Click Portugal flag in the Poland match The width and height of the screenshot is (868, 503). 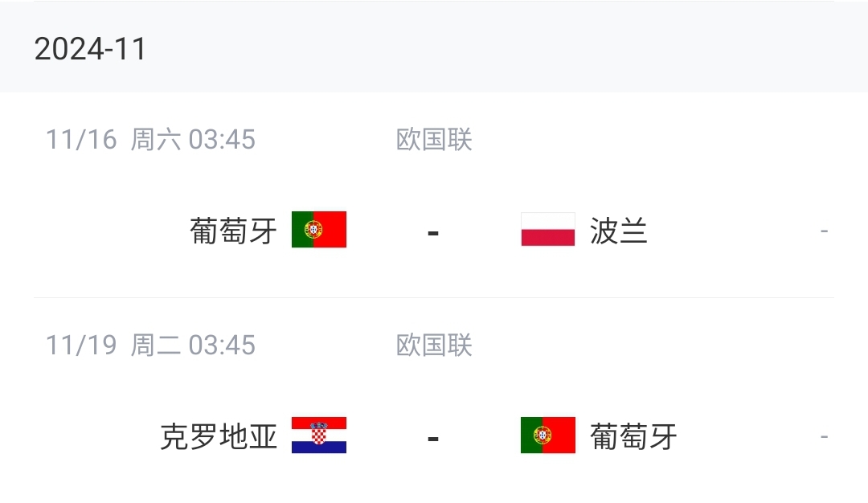pyautogui.click(x=319, y=230)
